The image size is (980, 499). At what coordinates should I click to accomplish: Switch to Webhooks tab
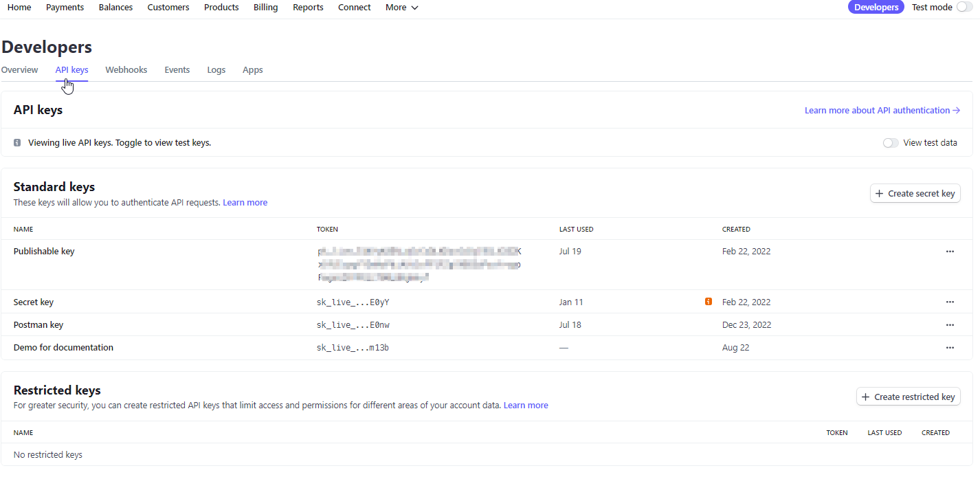pos(126,70)
